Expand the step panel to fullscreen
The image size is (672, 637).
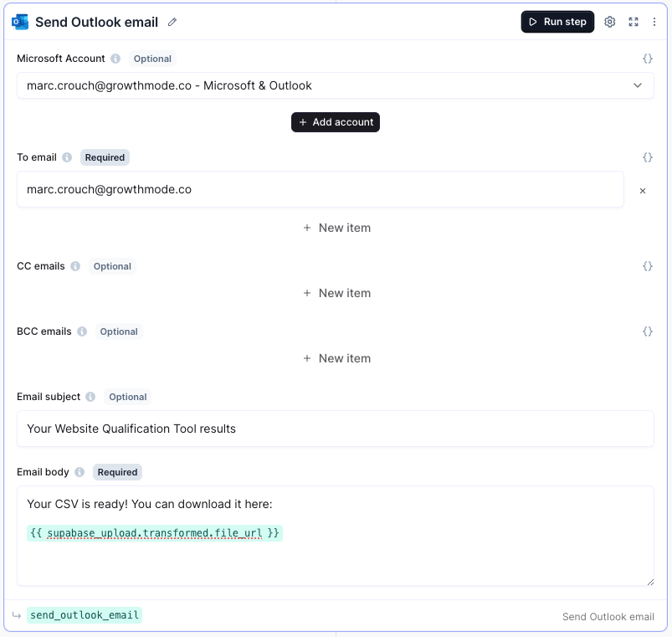(x=634, y=22)
